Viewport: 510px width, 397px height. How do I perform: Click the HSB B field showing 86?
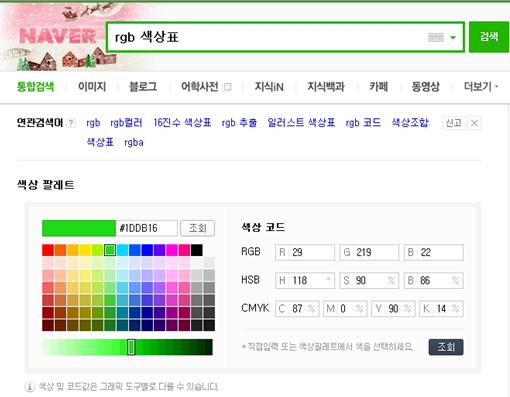(x=434, y=280)
